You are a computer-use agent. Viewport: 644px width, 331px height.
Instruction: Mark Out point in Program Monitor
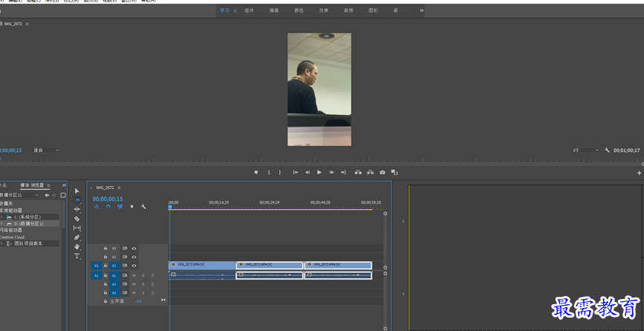coord(280,173)
